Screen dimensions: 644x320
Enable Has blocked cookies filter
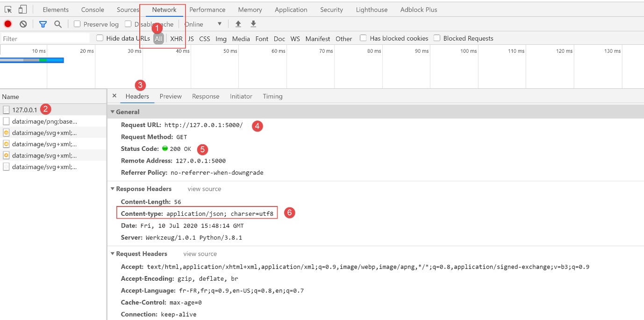click(x=363, y=38)
